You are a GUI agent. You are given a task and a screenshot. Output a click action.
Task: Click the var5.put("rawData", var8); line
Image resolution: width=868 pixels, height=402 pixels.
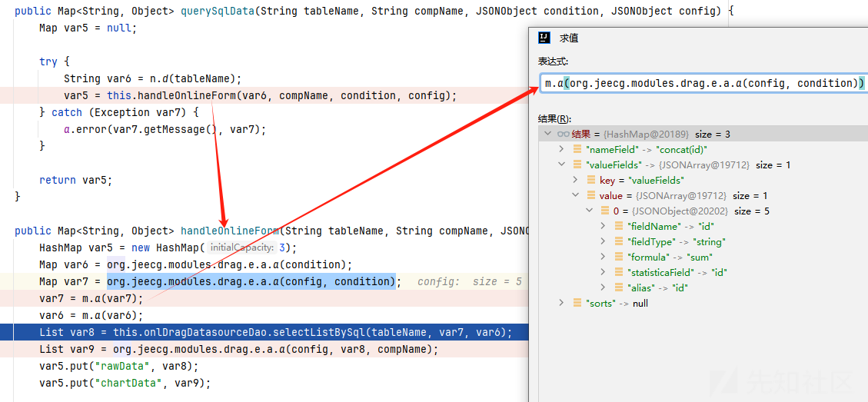(x=118, y=366)
